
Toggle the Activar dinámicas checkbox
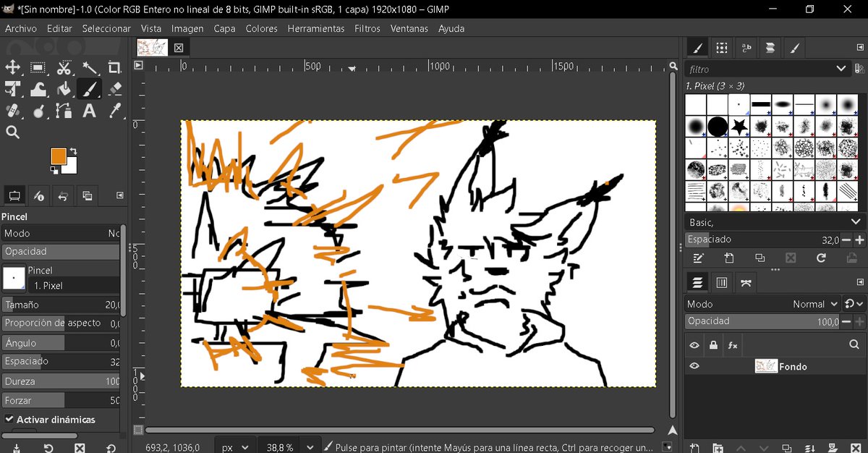(x=9, y=419)
